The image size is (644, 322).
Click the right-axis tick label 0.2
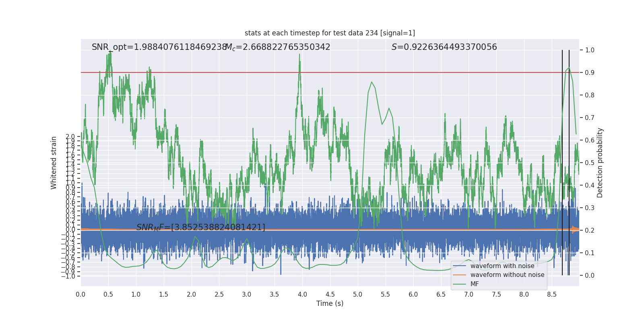590,231
